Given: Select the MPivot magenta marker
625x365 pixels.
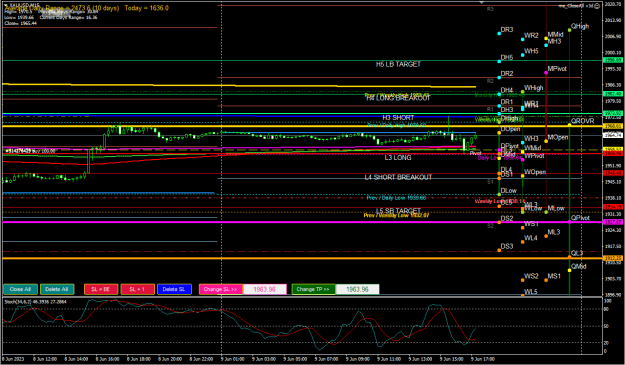Looking at the screenshot, I should point(546,73).
